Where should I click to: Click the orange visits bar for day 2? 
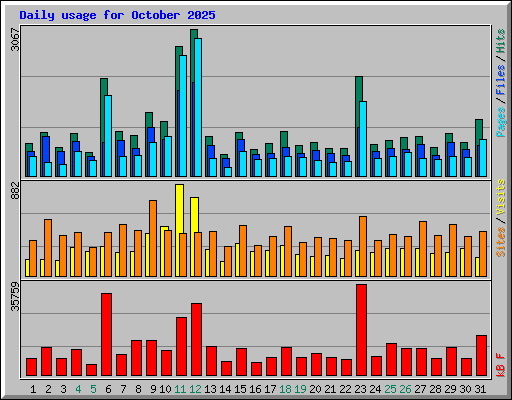[48, 248]
